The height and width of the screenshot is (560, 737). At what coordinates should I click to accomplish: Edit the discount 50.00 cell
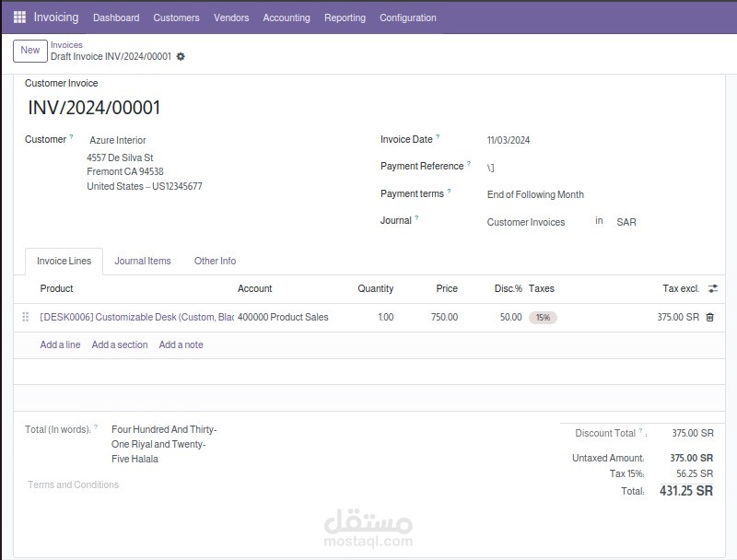[511, 317]
